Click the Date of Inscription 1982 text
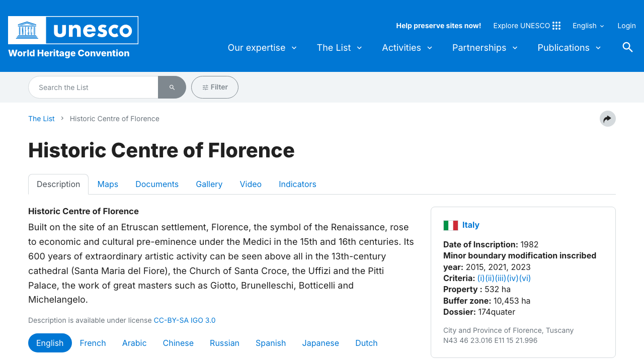 (x=491, y=244)
